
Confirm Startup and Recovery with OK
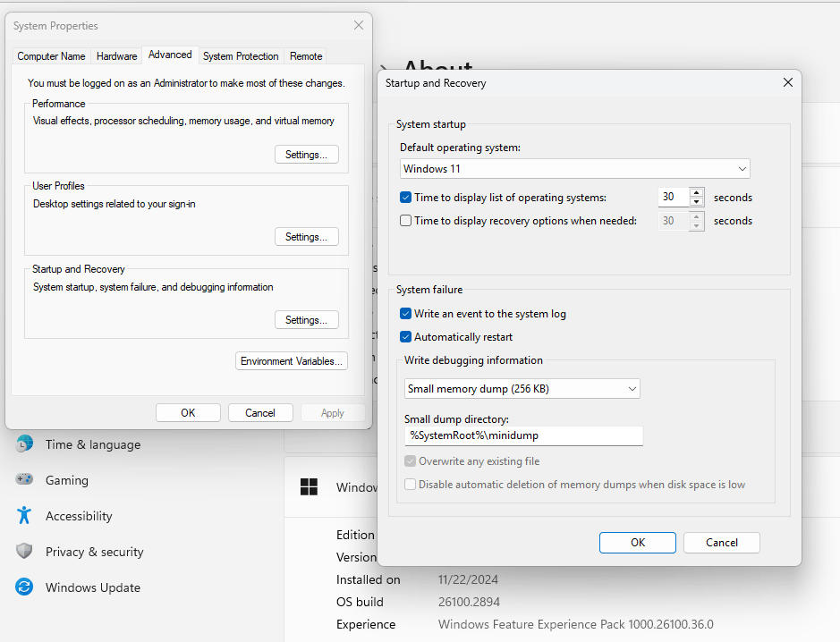(638, 543)
